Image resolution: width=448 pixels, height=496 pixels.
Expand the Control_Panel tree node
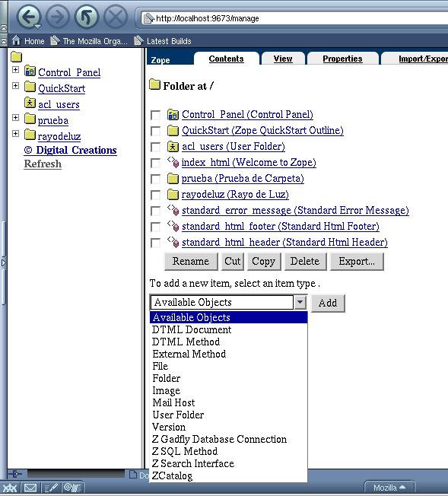tap(15, 69)
